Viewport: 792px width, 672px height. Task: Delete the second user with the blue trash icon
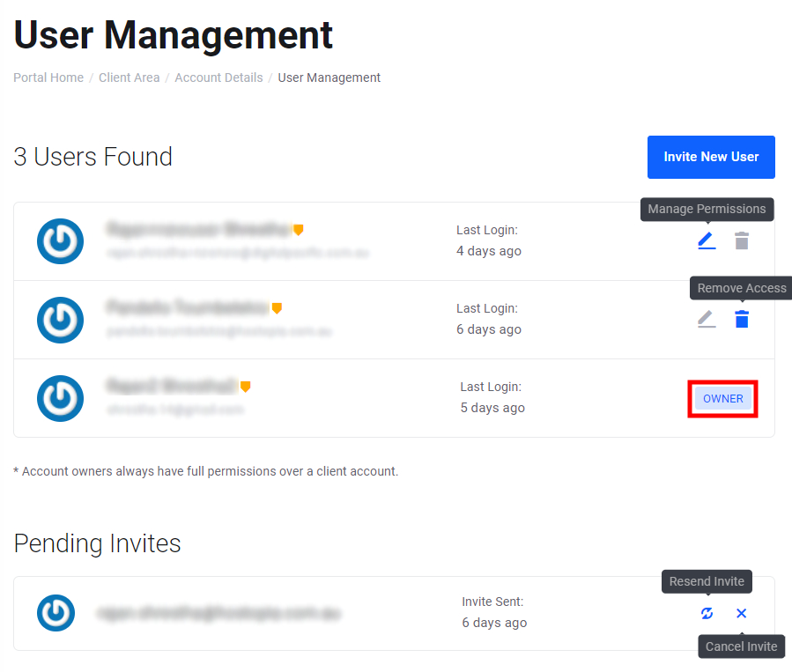click(x=742, y=319)
